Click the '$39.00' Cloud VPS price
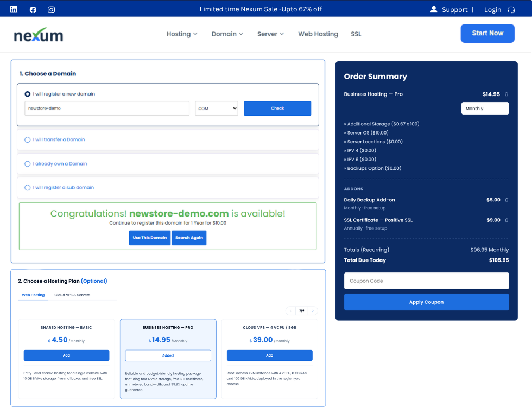Screen dimensions: 532x407 [x=261, y=340]
